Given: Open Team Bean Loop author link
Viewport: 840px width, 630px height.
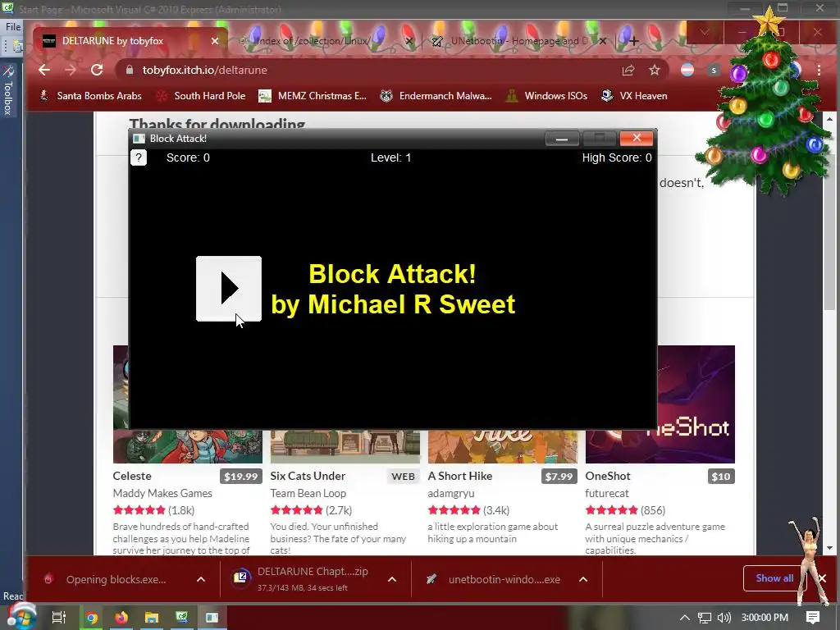Looking at the screenshot, I should click(x=308, y=493).
